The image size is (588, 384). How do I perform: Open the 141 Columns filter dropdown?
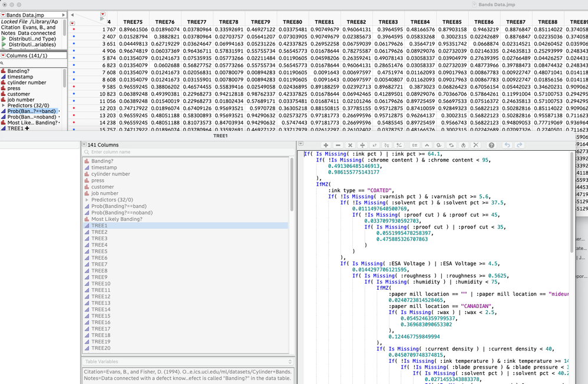click(84, 145)
